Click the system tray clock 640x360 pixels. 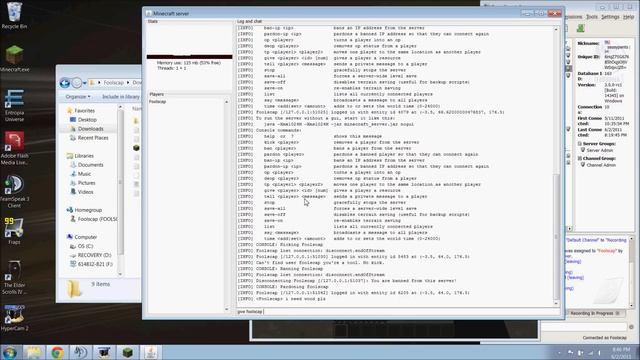(621, 353)
